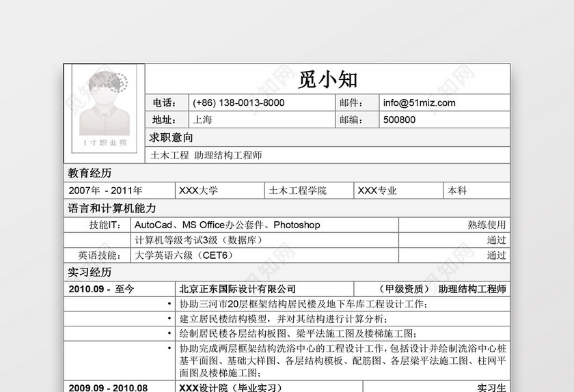Select the address value 上海
Screen dimensions: 574x392
(202, 120)
